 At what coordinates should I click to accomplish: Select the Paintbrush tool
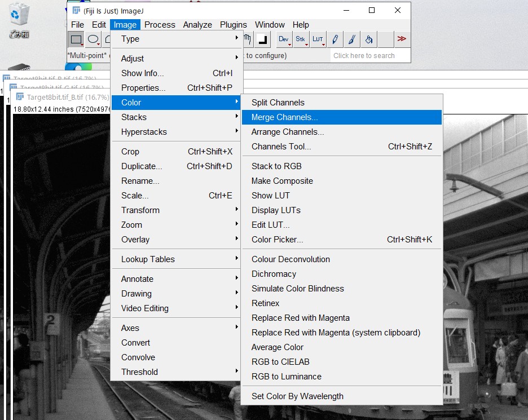point(351,39)
